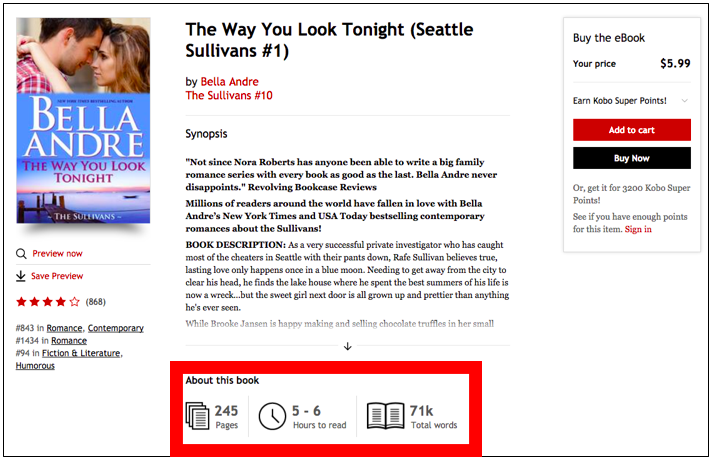The height and width of the screenshot is (461, 712).
Task: Click the Preview now magnifier icon
Action: point(21,254)
